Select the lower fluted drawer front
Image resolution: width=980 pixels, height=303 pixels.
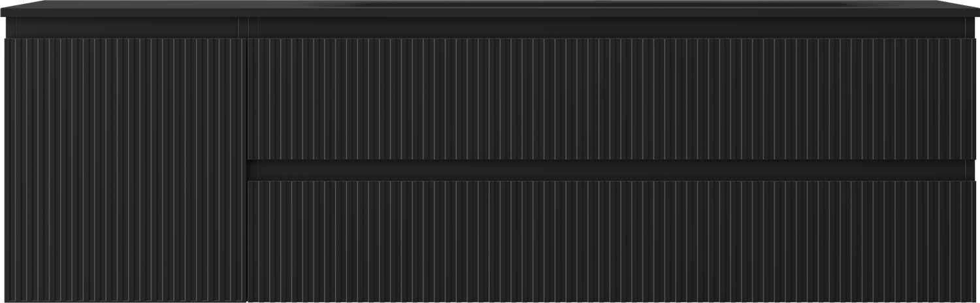tap(612, 241)
